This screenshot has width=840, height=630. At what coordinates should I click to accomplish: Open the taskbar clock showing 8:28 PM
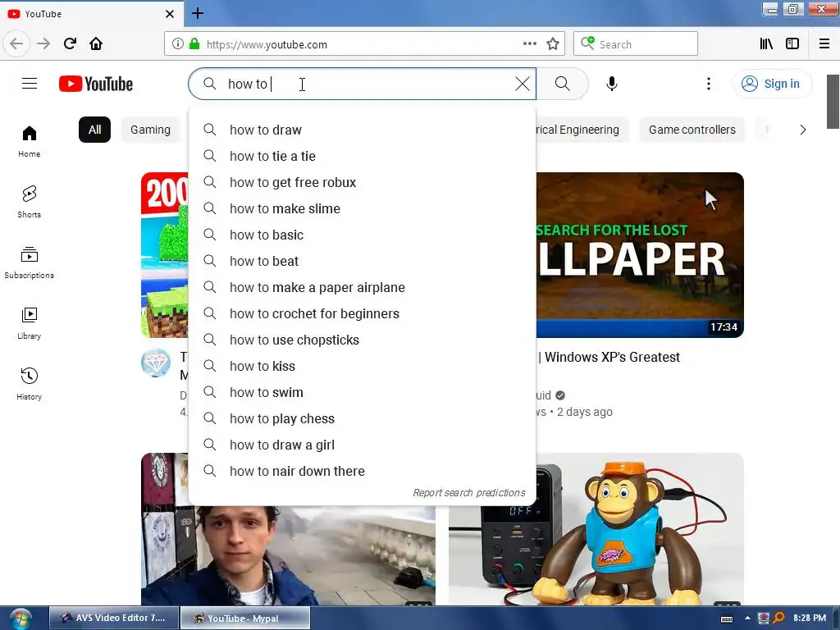pos(809,618)
